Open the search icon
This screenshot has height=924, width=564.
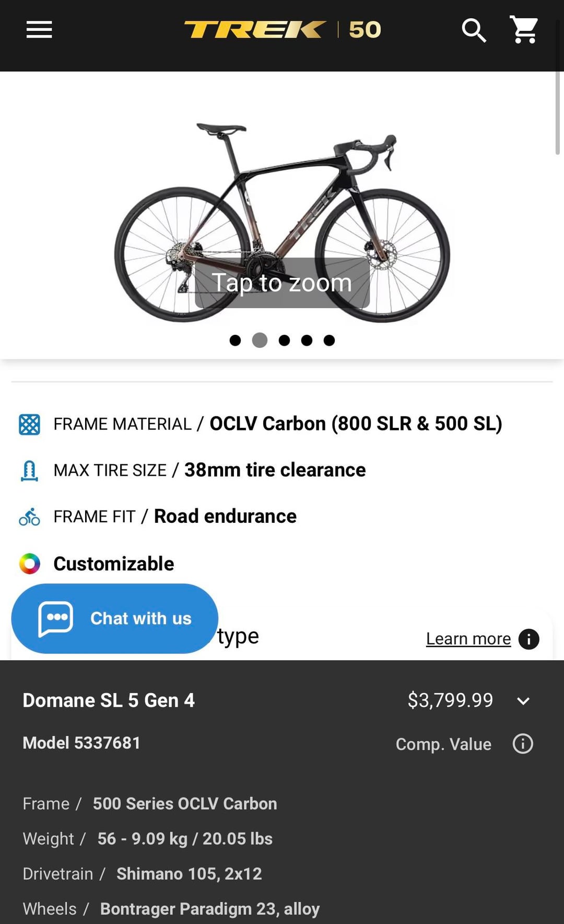click(474, 30)
